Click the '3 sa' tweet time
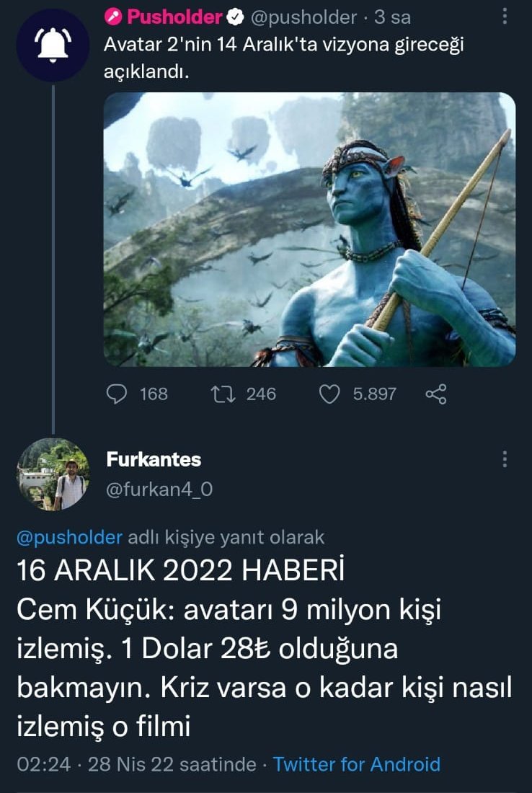 [x=392, y=18]
